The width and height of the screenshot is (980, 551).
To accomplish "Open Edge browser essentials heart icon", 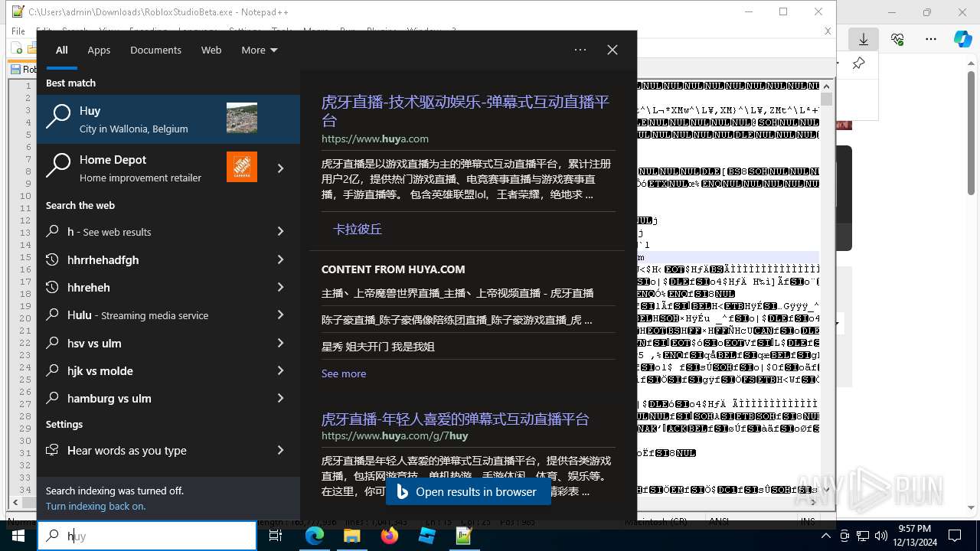I will point(897,39).
